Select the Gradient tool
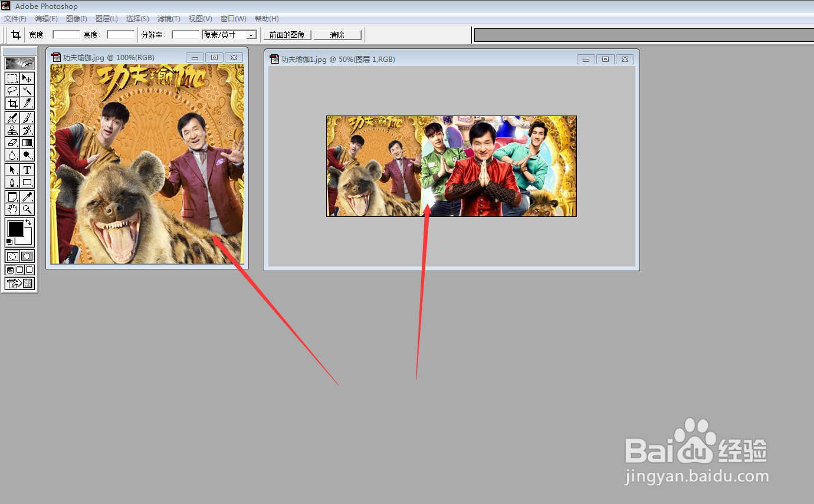The height and width of the screenshot is (504, 814). pyautogui.click(x=27, y=143)
